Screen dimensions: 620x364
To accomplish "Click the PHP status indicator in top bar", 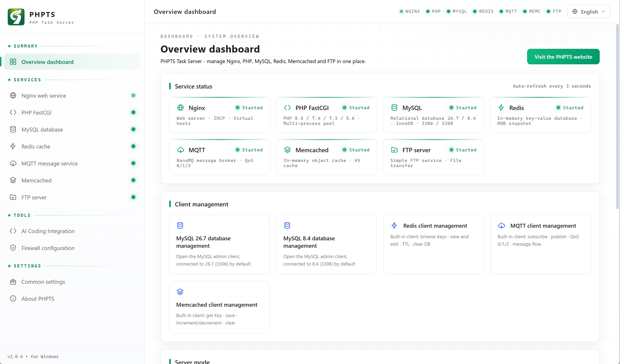I will point(433,11).
